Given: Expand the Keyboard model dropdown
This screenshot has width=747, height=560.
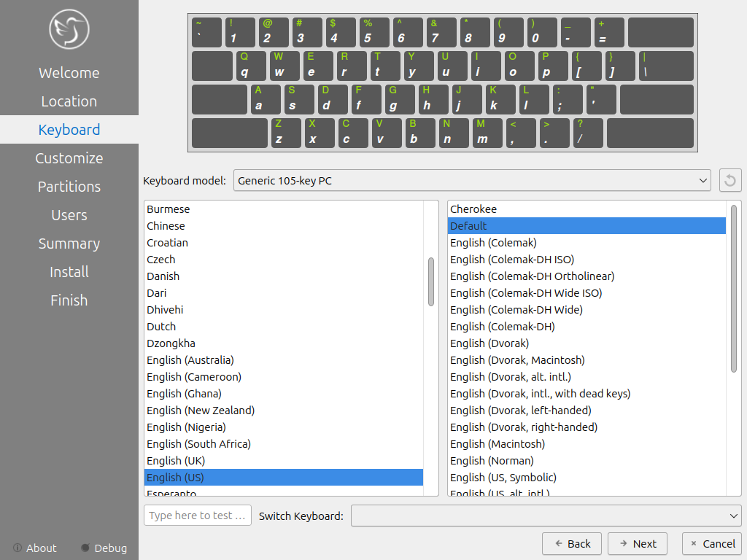Looking at the screenshot, I should click(x=472, y=180).
